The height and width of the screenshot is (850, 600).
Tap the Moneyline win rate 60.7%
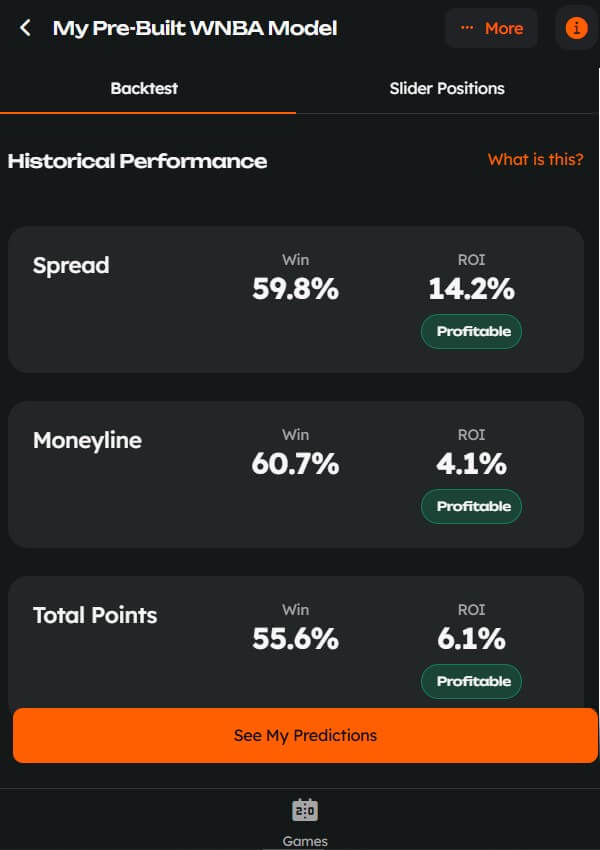[295, 464]
